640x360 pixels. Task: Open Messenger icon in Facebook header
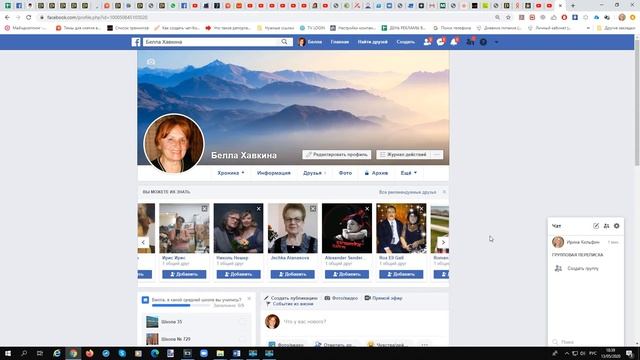click(x=440, y=42)
